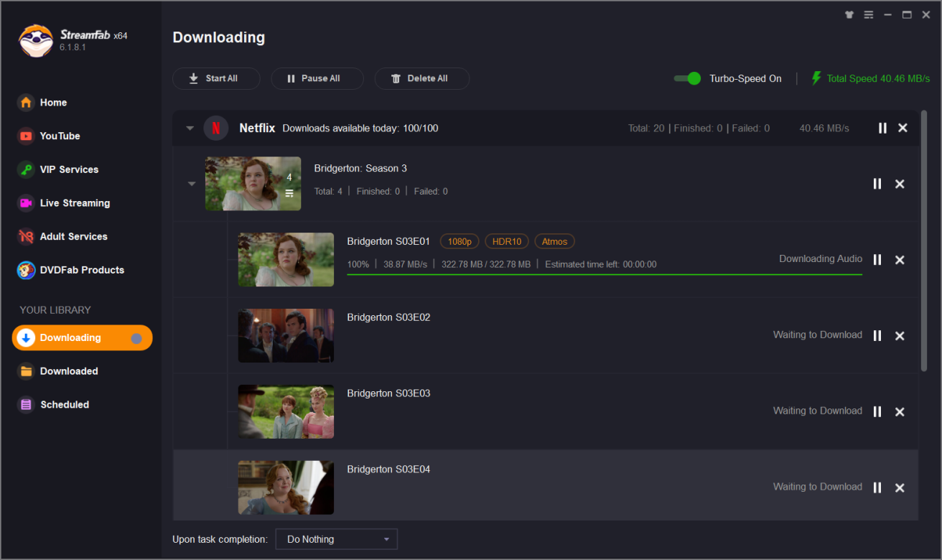Click the Delete All button

coord(421,78)
